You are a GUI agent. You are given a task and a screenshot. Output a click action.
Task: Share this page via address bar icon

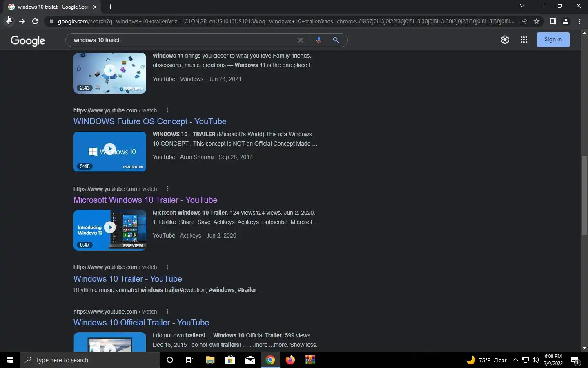point(523,21)
